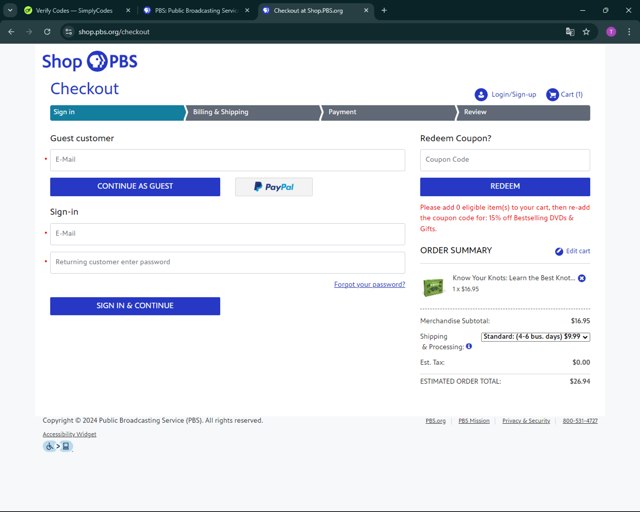Click the address bar URL

point(114,32)
